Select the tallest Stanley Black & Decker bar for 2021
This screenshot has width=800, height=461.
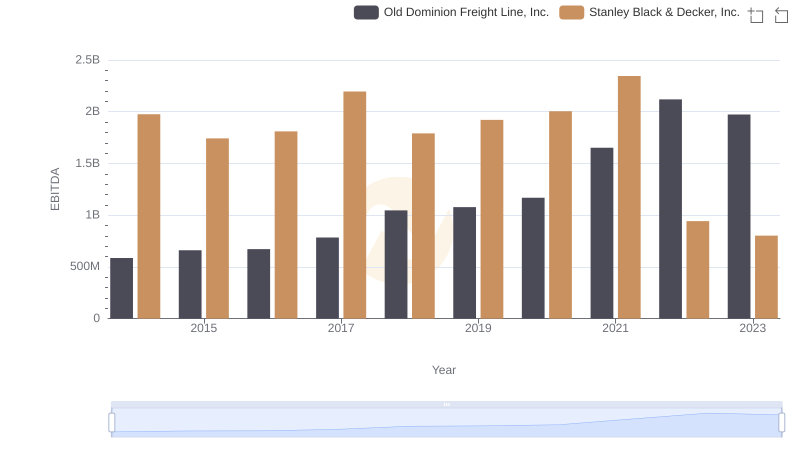pos(629,197)
